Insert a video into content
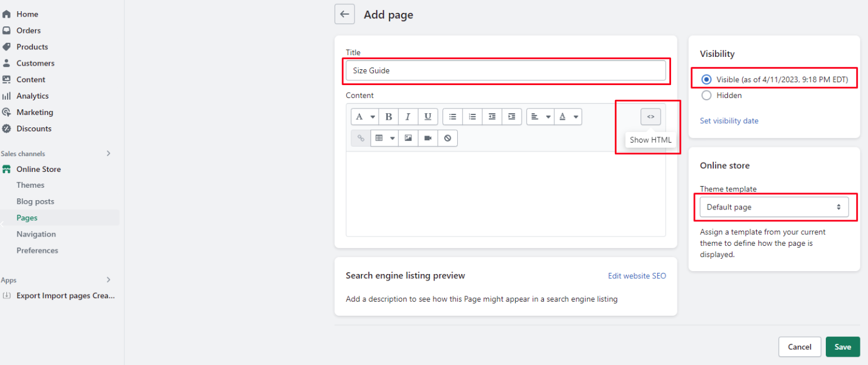868x365 pixels. pyautogui.click(x=428, y=138)
